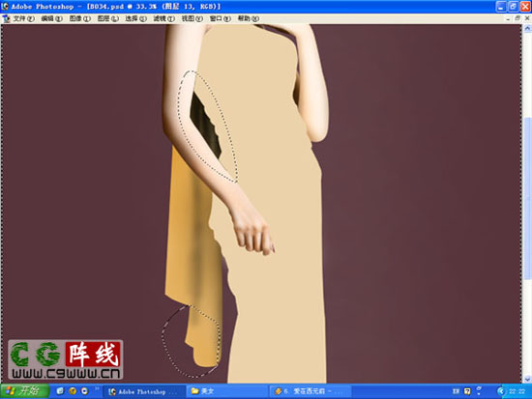
Task: Switch to the Adobe Photoshop taskbar button
Action: [x=144, y=391]
